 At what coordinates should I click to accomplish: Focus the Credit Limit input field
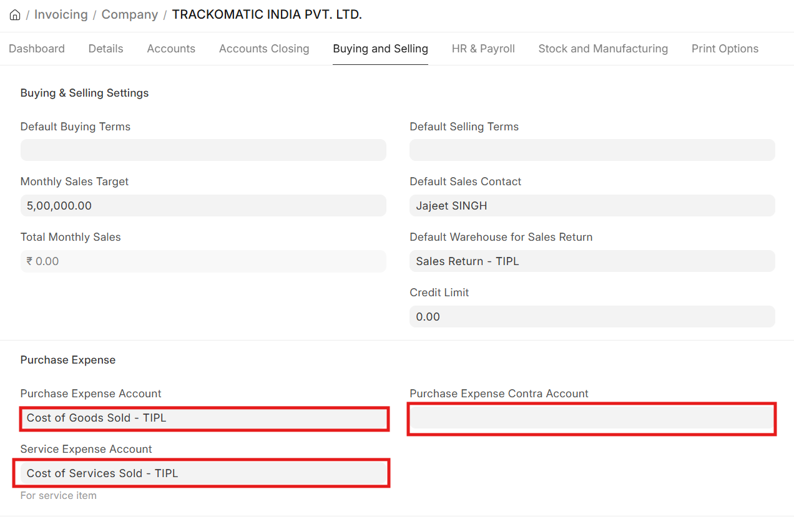592,317
